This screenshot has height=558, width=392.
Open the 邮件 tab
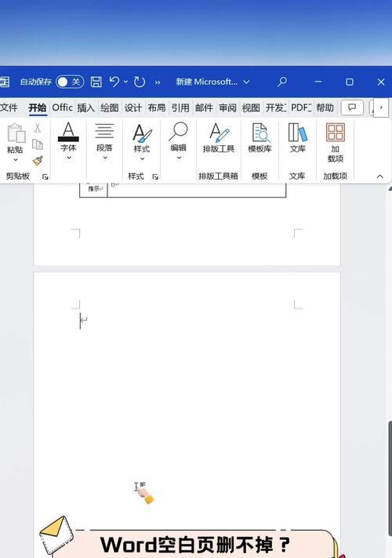tap(204, 108)
